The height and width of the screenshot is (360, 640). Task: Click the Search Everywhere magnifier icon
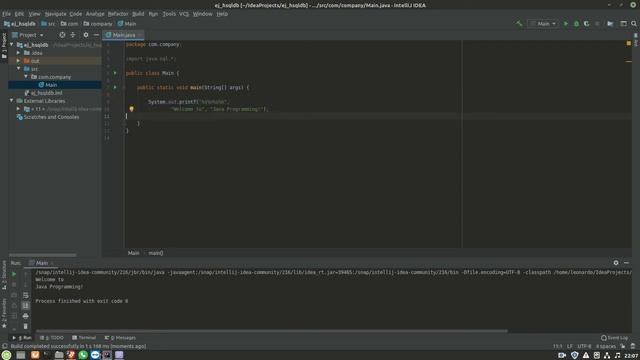tap(634, 24)
